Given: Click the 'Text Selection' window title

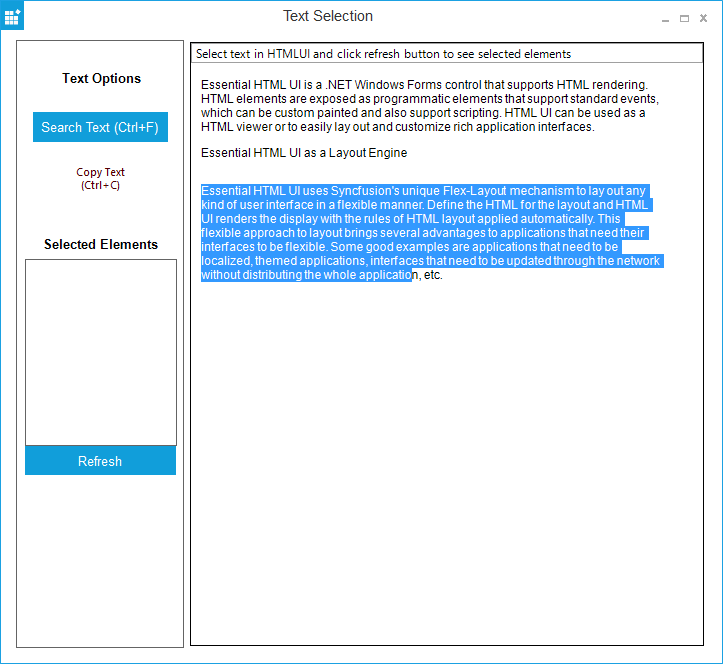Looking at the screenshot, I should click(x=328, y=16).
